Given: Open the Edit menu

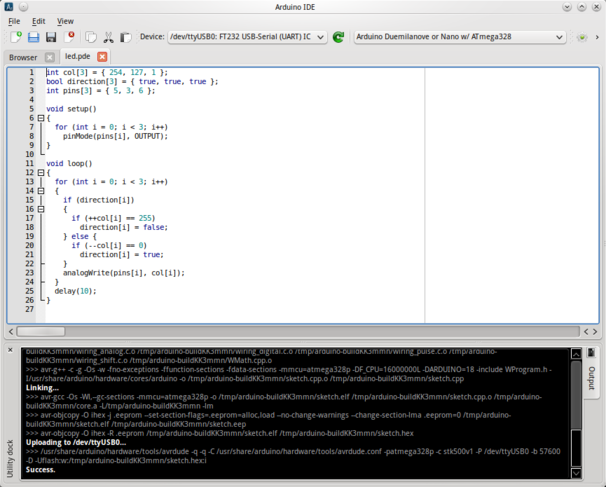Looking at the screenshot, I should pyautogui.click(x=38, y=21).
